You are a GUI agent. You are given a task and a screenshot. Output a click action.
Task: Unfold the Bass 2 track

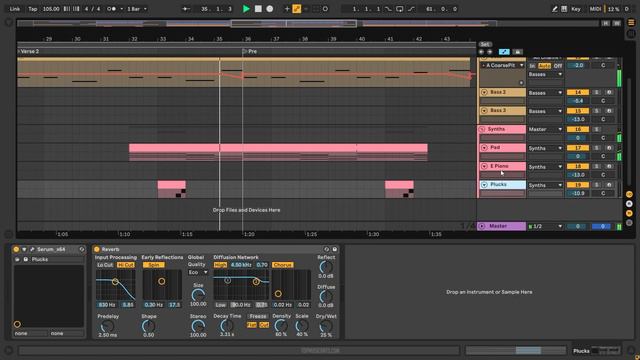484,92
